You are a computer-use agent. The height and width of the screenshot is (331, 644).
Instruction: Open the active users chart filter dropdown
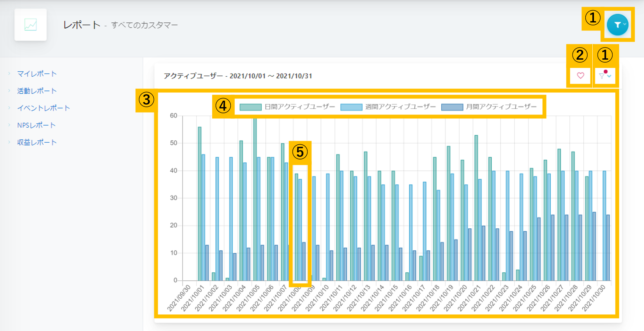[x=605, y=76]
